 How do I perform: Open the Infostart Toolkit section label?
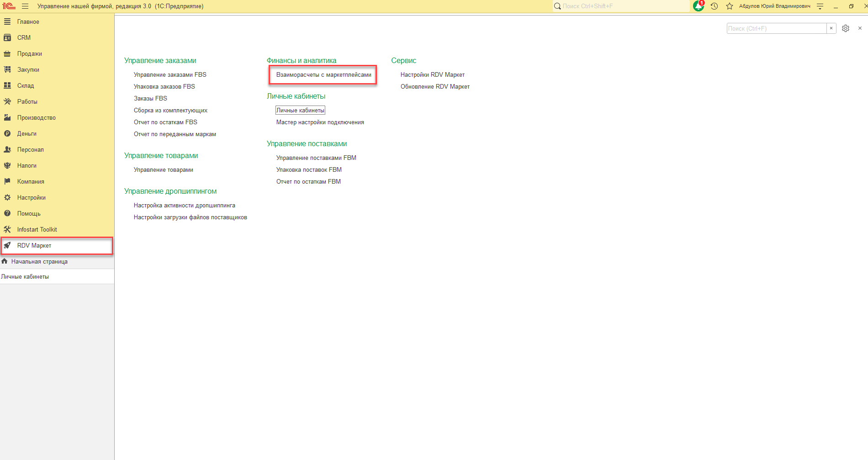click(x=37, y=229)
